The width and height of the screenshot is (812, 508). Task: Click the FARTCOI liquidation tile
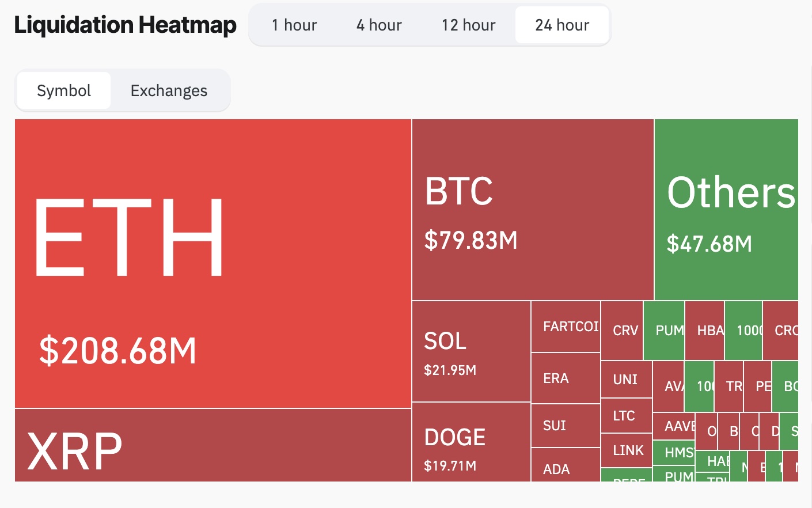566,326
